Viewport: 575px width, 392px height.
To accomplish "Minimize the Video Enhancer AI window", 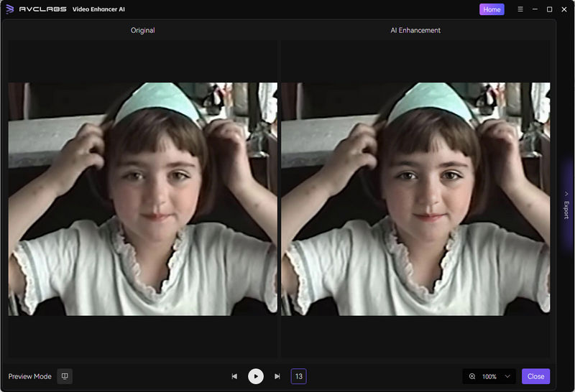I will pos(535,9).
